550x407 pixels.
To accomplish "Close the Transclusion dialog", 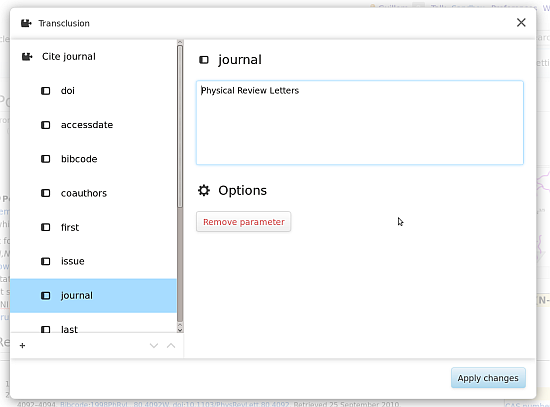I will point(521,23).
